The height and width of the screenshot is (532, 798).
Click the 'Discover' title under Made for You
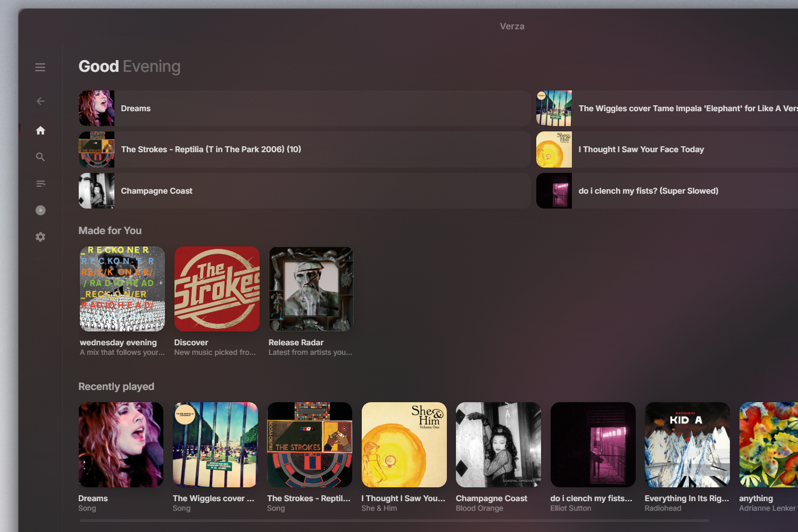191,343
